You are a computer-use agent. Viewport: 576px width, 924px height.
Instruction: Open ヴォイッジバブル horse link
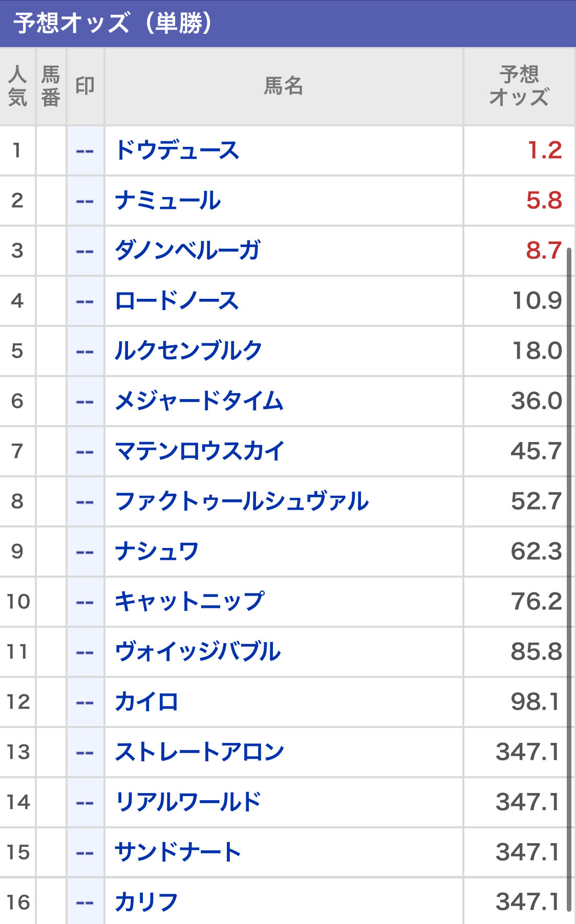point(198,652)
